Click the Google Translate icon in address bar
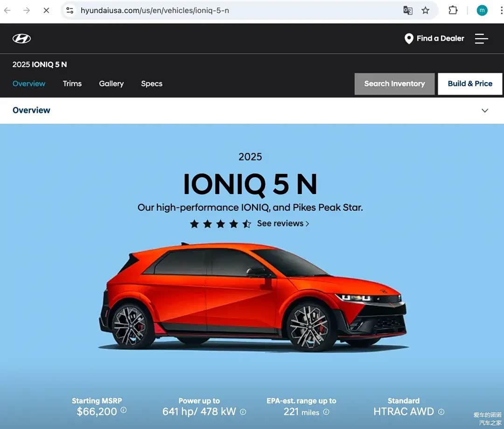 (407, 10)
